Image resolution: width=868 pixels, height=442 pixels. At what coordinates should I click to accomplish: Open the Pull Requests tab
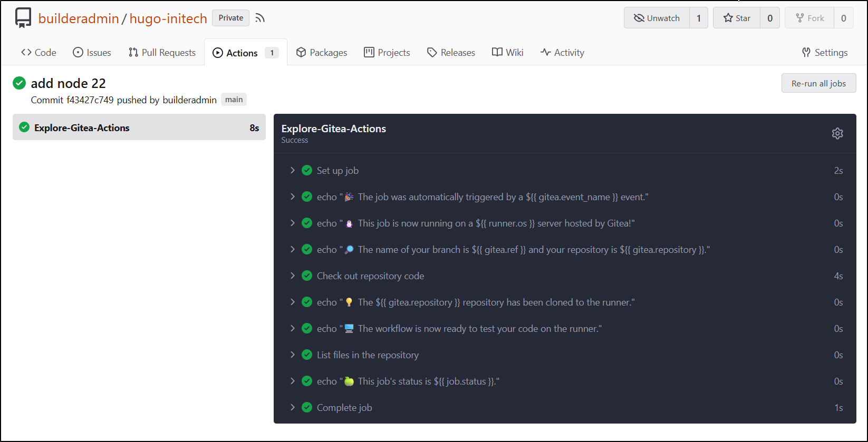(162, 53)
